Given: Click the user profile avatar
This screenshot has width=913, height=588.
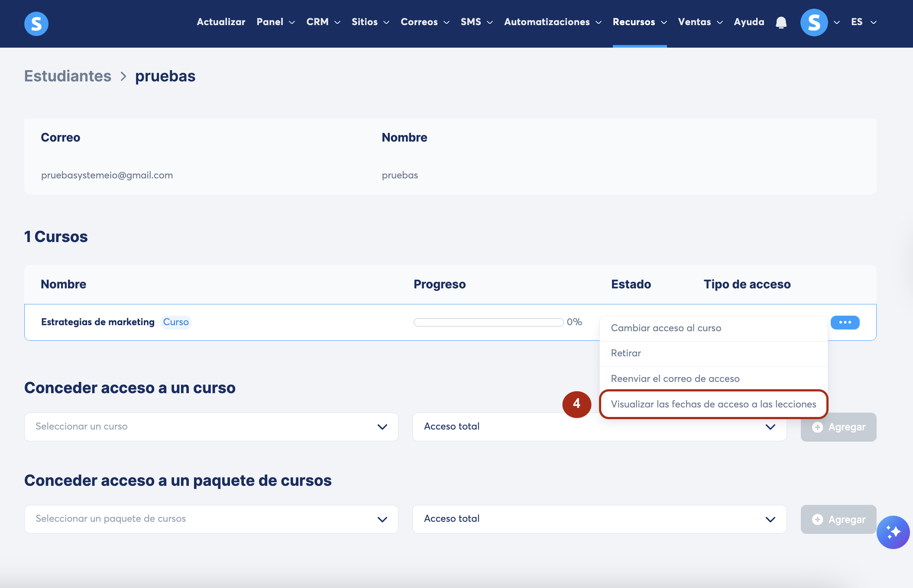Looking at the screenshot, I should point(814,23).
